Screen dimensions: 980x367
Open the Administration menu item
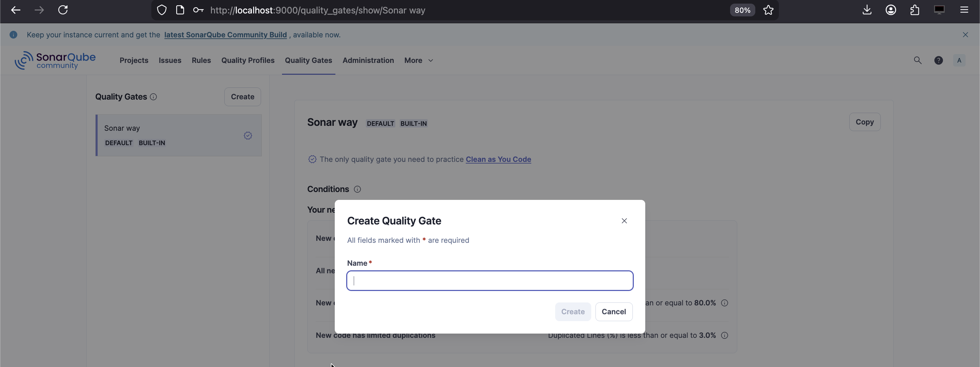pyautogui.click(x=368, y=60)
